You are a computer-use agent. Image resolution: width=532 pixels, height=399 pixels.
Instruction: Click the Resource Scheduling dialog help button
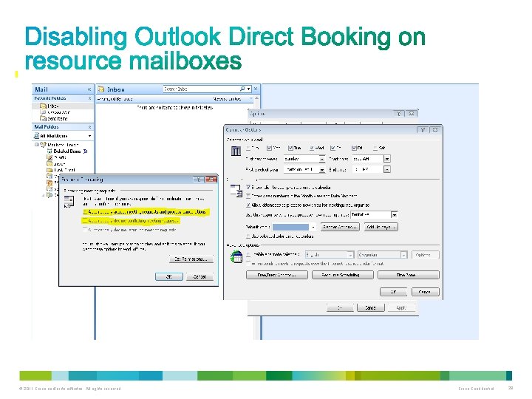(x=199, y=179)
